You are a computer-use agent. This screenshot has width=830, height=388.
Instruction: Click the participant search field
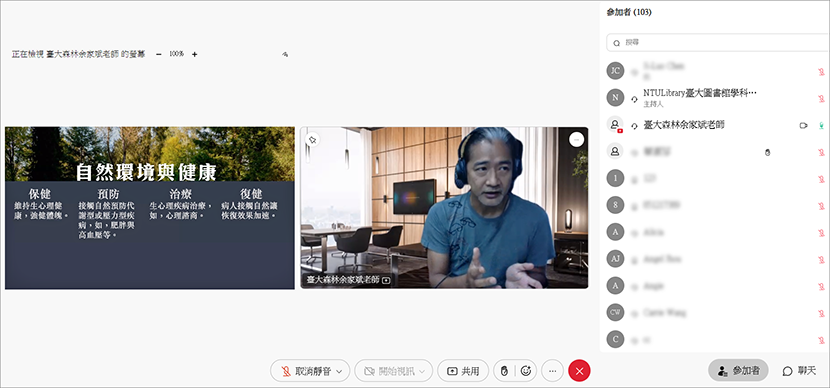[718, 42]
